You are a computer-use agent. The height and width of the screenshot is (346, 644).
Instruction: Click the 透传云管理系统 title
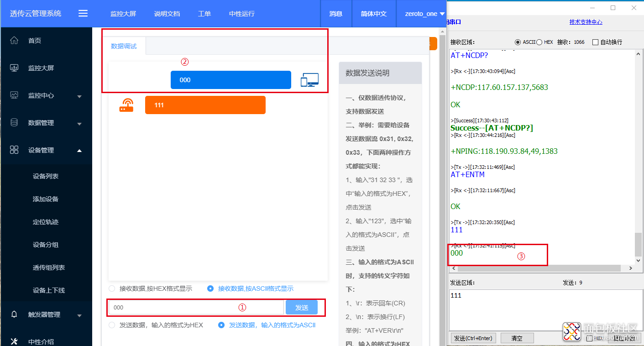tap(36, 14)
